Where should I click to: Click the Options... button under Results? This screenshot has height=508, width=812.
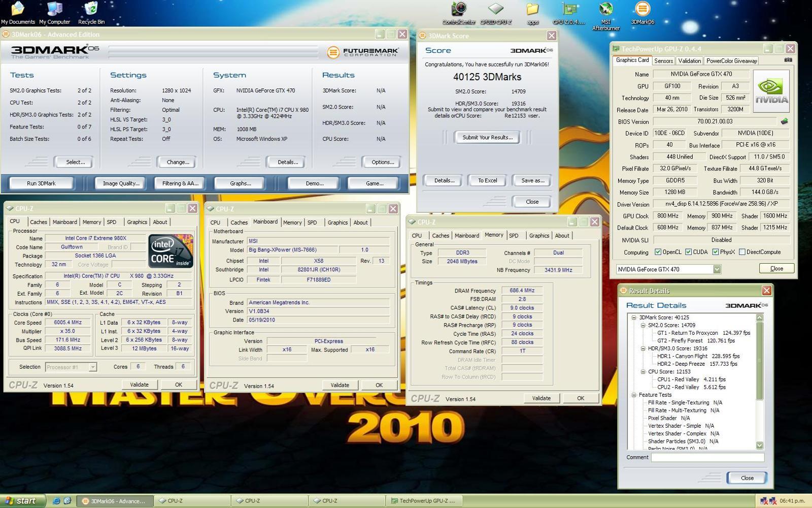[x=383, y=162]
